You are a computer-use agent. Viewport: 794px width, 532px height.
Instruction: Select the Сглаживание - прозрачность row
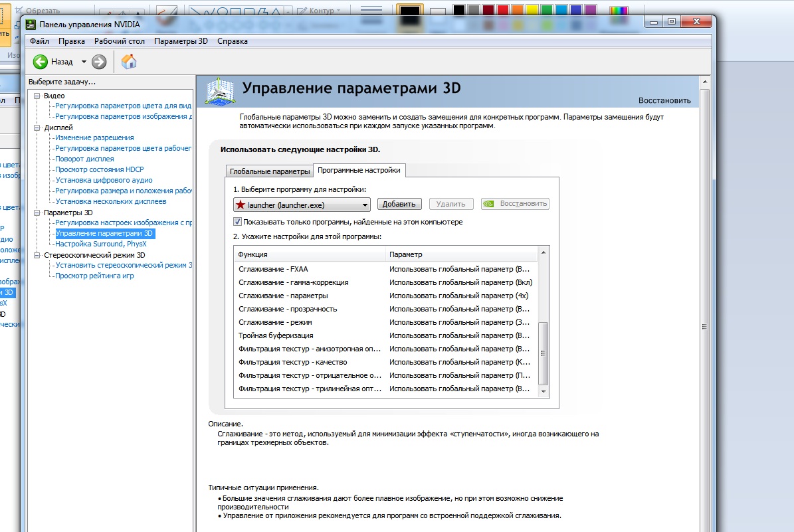[x=385, y=309]
